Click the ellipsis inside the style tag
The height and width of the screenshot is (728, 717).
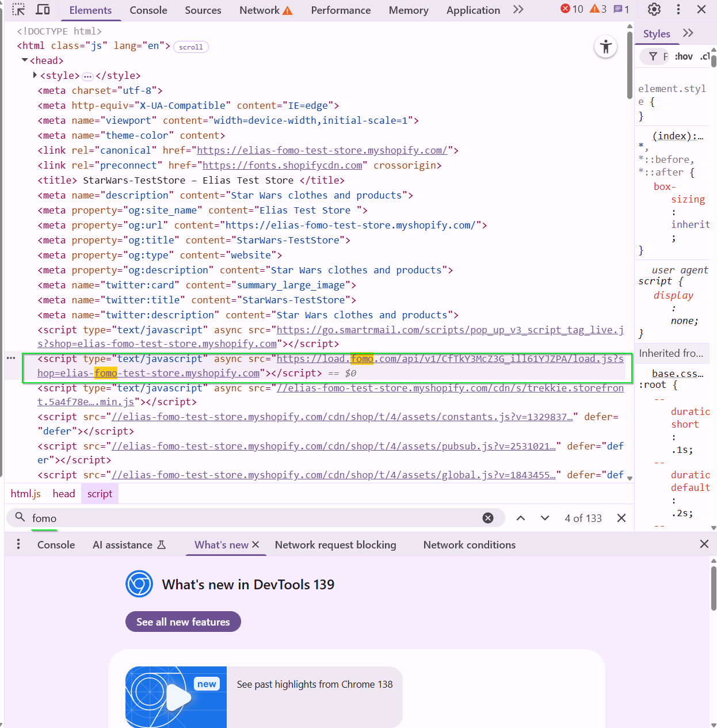(87, 77)
